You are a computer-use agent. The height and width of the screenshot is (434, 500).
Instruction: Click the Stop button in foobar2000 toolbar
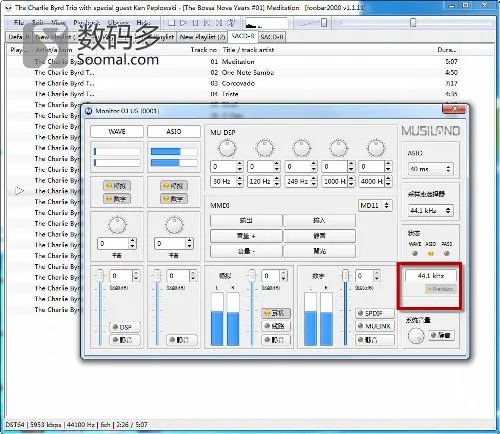(172, 23)
